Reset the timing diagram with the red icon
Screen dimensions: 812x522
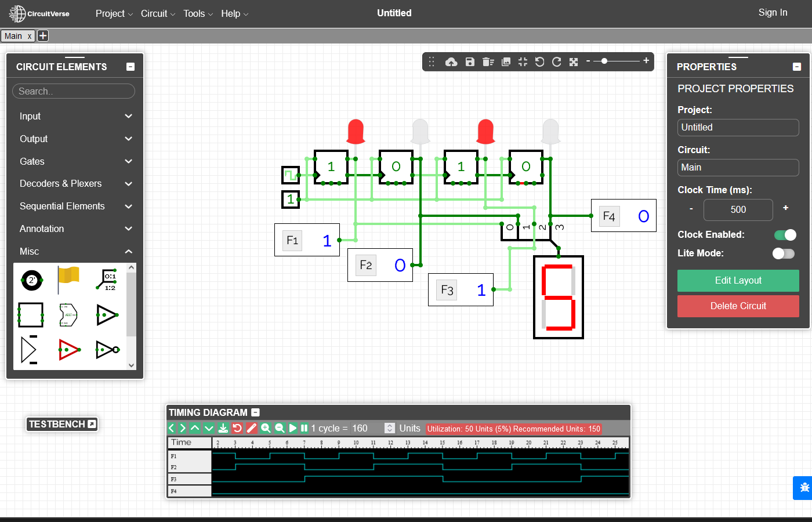237,428
